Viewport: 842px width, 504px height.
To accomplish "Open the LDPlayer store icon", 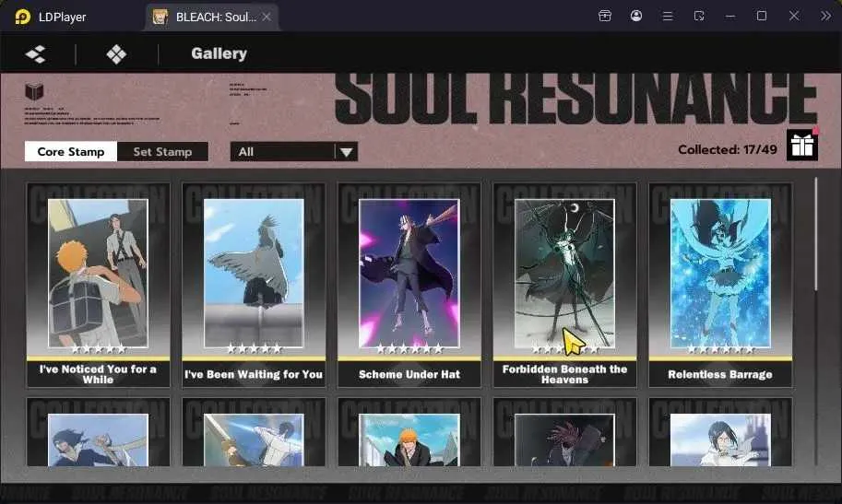I will [605, 16].
